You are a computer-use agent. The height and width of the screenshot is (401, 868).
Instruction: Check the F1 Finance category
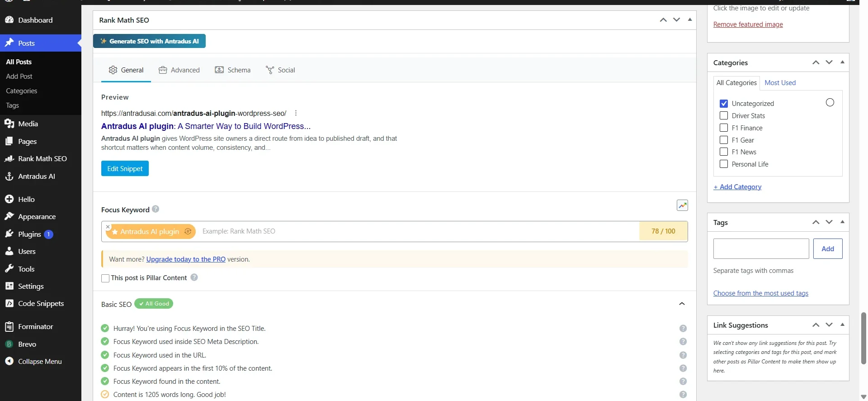(724, 128)
